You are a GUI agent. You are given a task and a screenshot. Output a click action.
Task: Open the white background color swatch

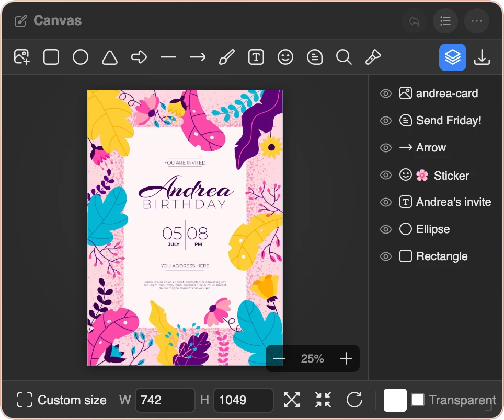point(395,400)
